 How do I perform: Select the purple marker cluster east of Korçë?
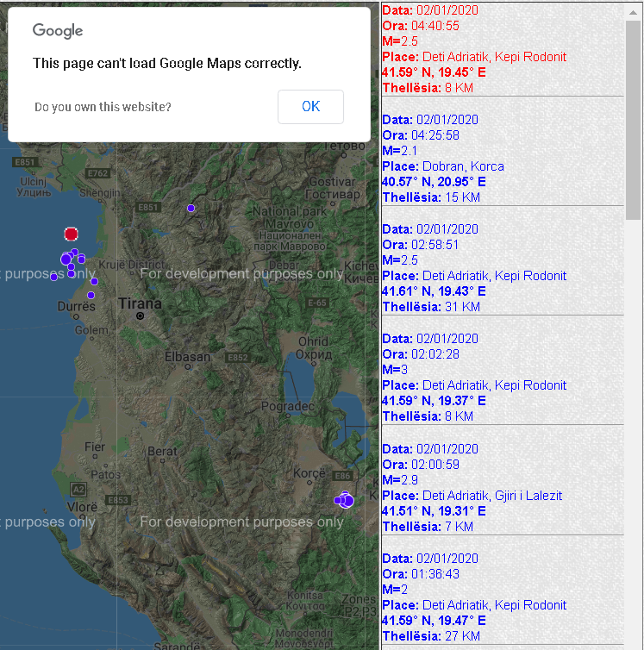[344, 500]
